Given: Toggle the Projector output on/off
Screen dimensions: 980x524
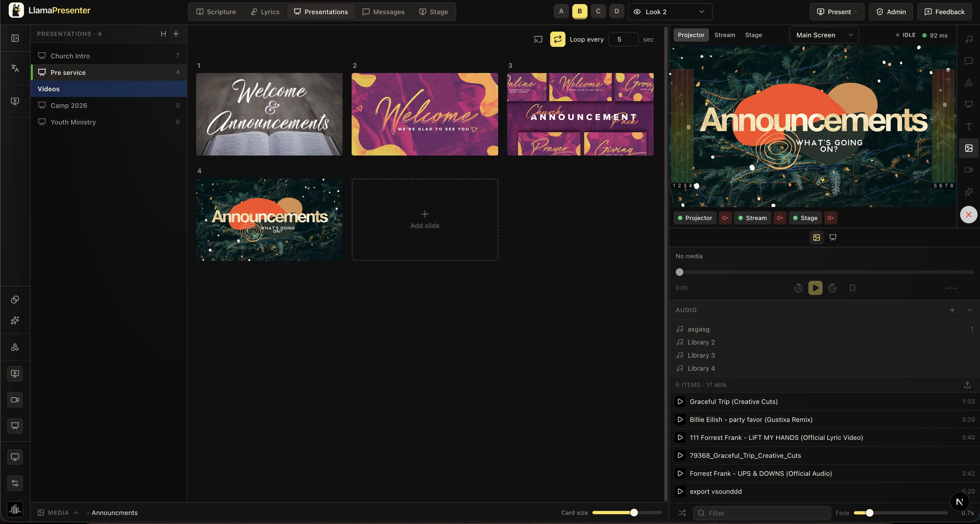Looking at the screenshot, I should tap(695, 218).
